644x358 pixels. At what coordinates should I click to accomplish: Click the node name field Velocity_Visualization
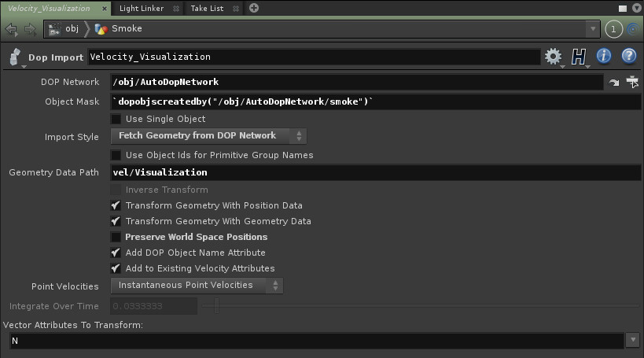tap(314, 57)
